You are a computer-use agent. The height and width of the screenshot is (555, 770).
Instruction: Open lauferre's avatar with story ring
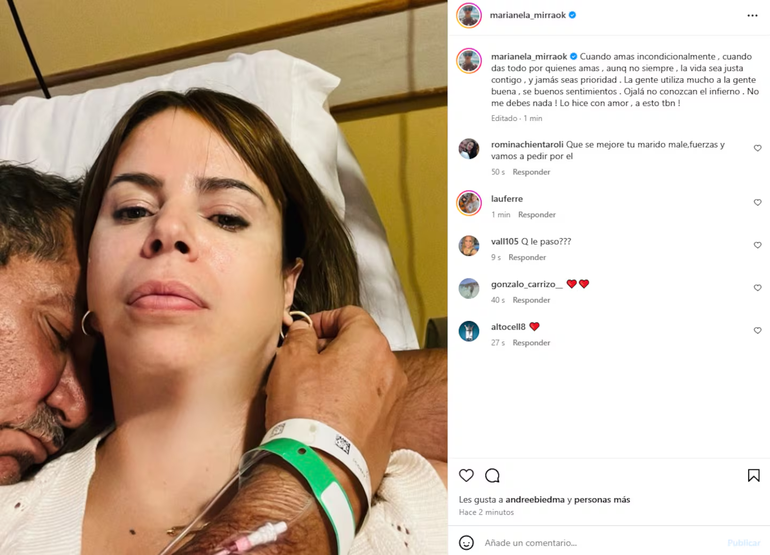[x=469, y=203]
